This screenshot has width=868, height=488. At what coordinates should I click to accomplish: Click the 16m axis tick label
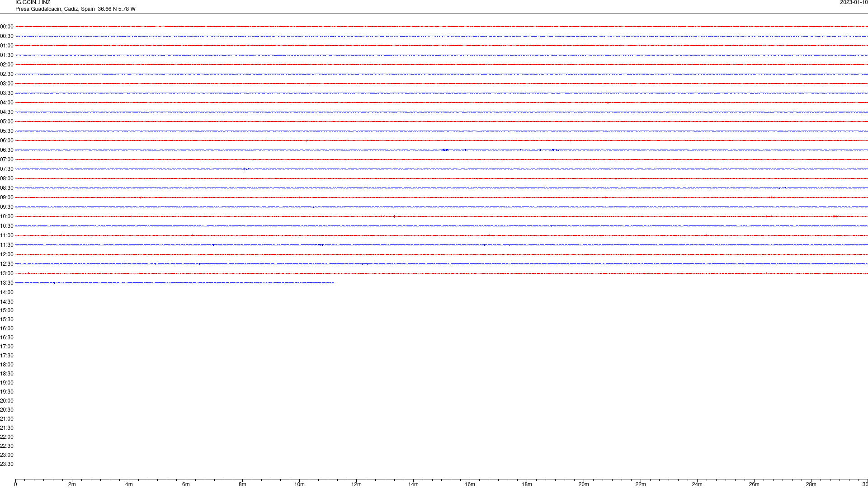coord(470,484)
